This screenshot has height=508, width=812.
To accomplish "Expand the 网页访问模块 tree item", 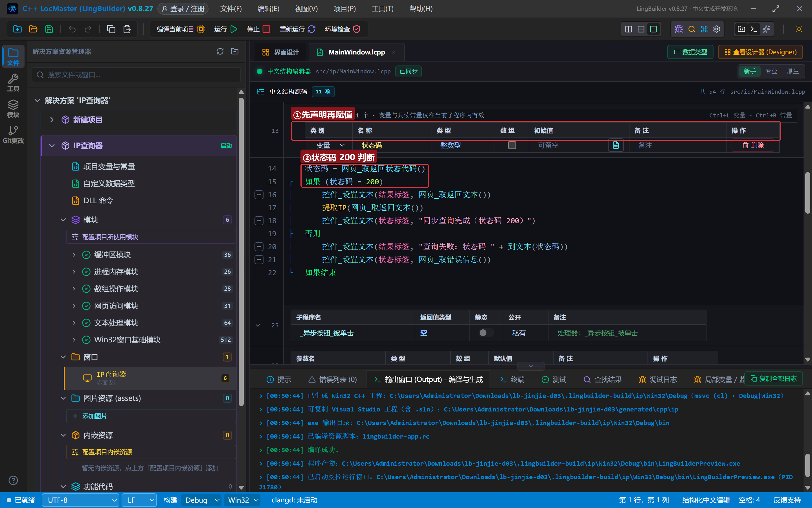I will 74,306.
